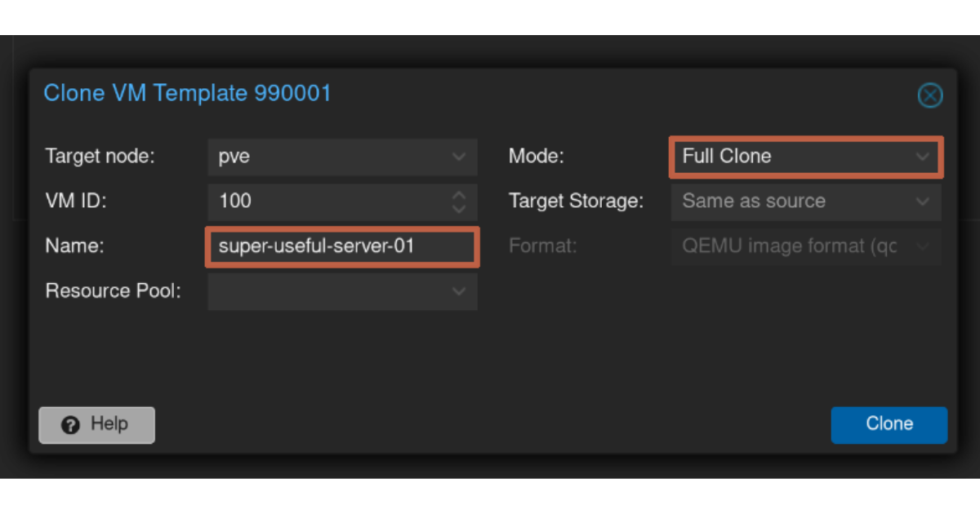
Task: Open the Mode dropdown arrow
Action: point(923,157)
